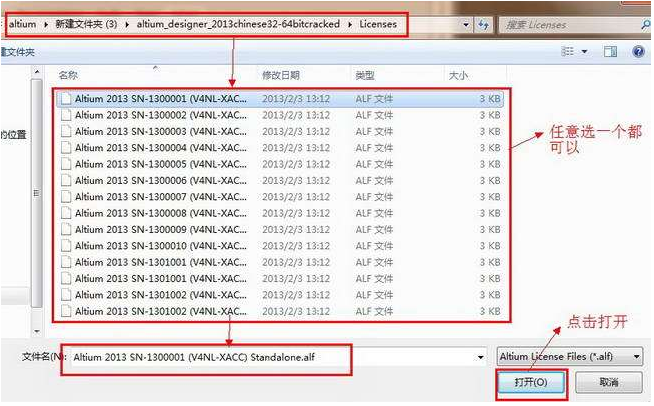Image resolution: width=654 pixels, height=406 pixels.
Task: Show the preview pane using its icon
Action: (x=610, y=52)
